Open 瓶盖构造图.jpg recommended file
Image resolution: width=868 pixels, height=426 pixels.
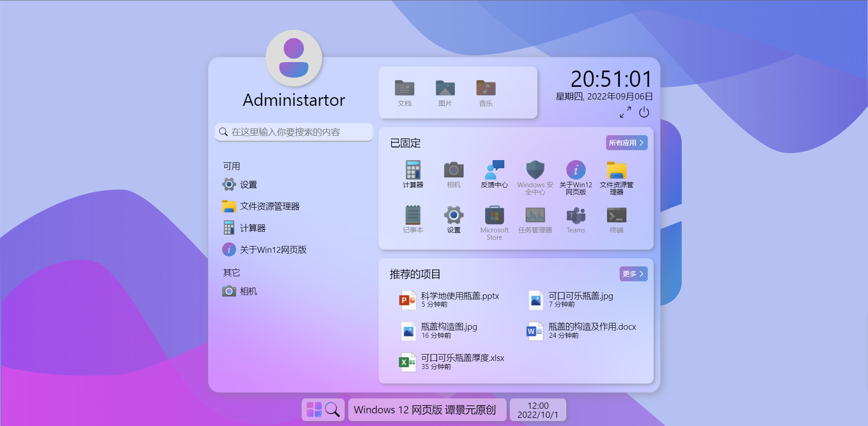[439, 331]
